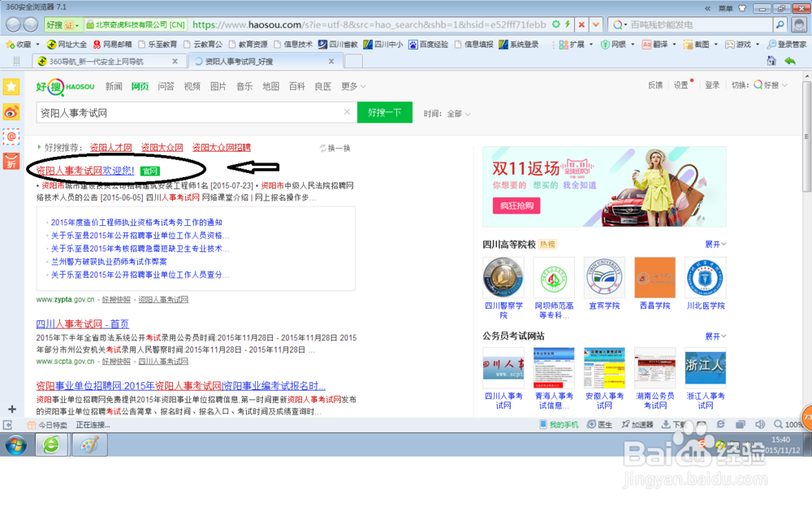Click the 好搜一下 search button

click(x=385, y=112)
